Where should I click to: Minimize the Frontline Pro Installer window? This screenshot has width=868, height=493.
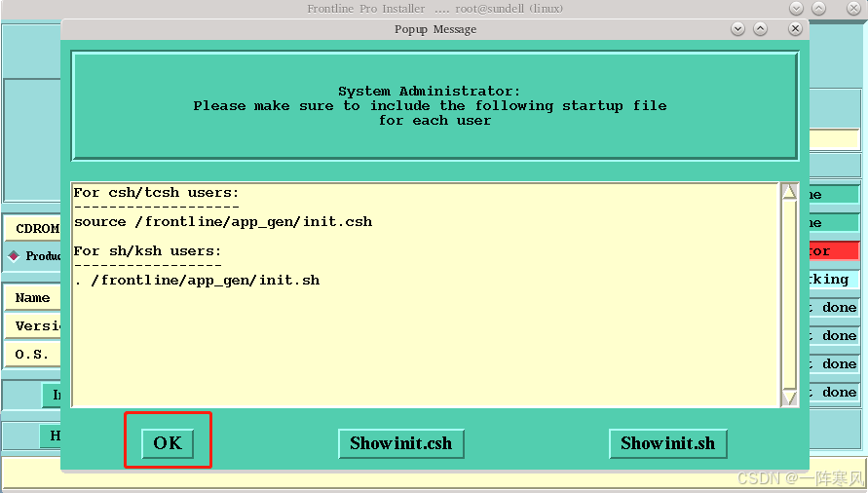pyautogui.click(x=796, y=9)
